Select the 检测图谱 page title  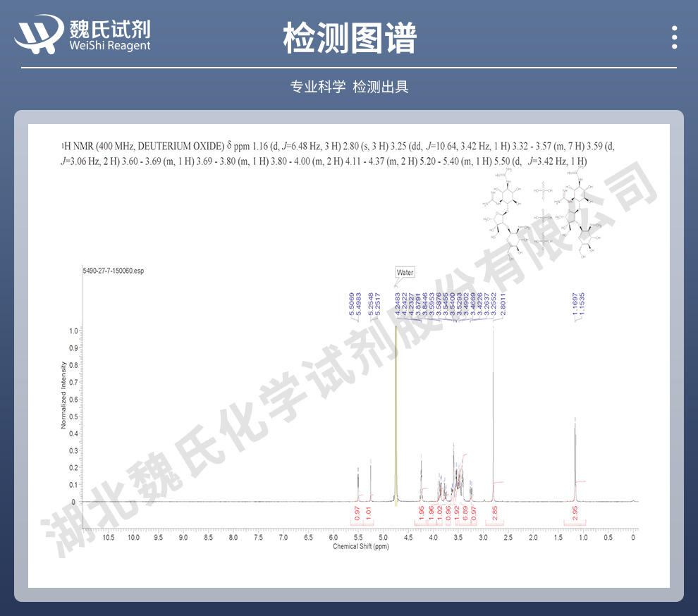tap(349, 37)
